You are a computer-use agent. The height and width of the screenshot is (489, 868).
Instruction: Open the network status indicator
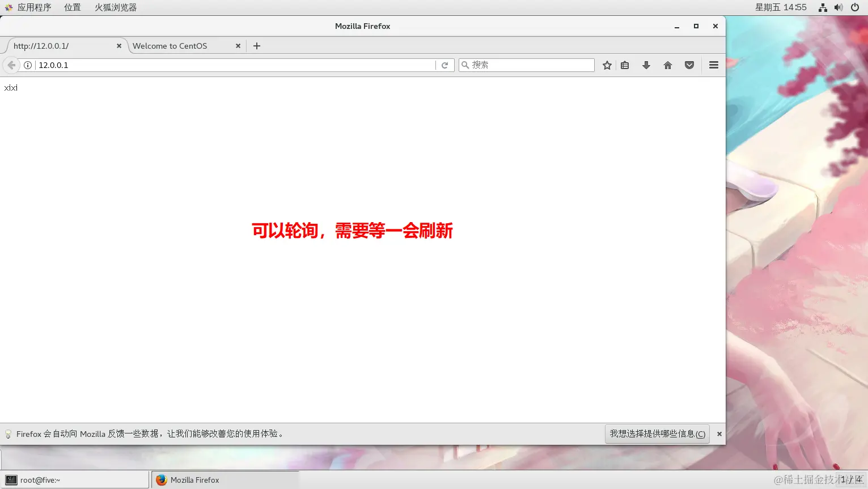pyautogui.click(x=823, y=7)
